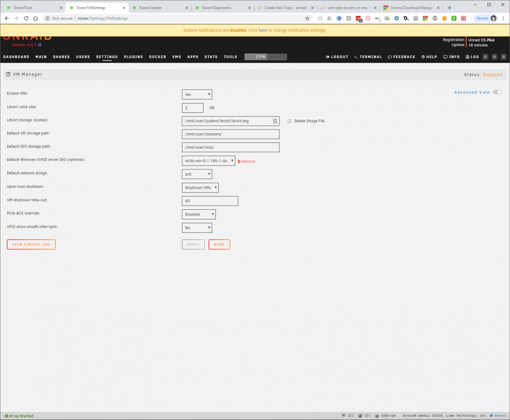Screen dimensions: 510x420
Task: Open the FEEDBACK speech bubble item
Action: coord(401,57)
